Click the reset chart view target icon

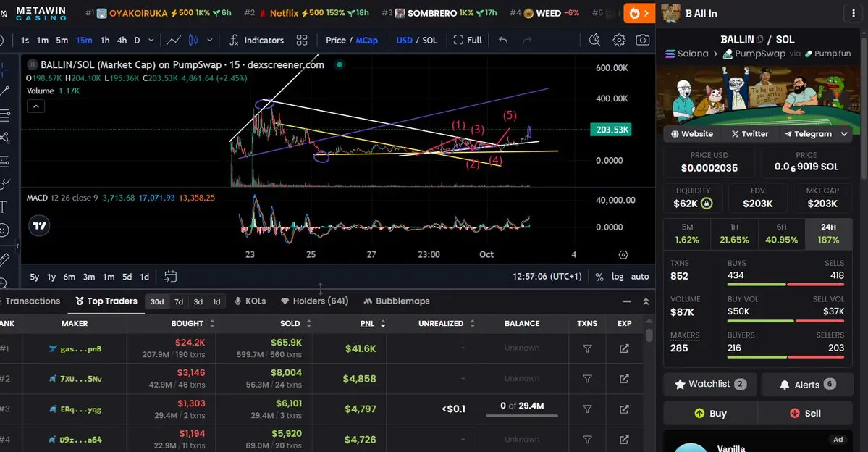point(623,255)
